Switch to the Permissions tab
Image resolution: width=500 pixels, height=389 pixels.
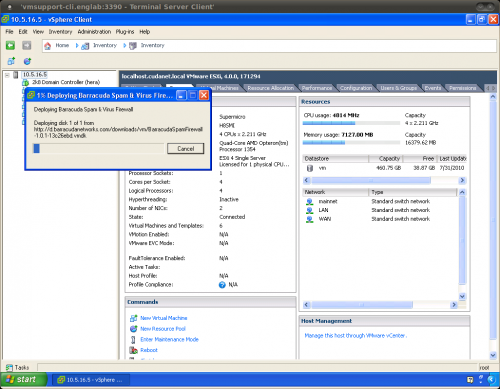point(463,88)
